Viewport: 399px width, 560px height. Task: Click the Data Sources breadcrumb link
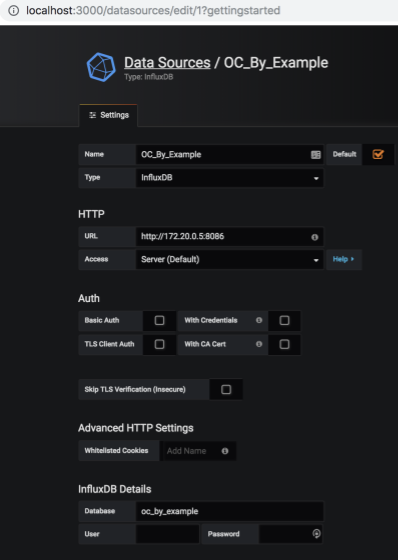tap(167, 62)
